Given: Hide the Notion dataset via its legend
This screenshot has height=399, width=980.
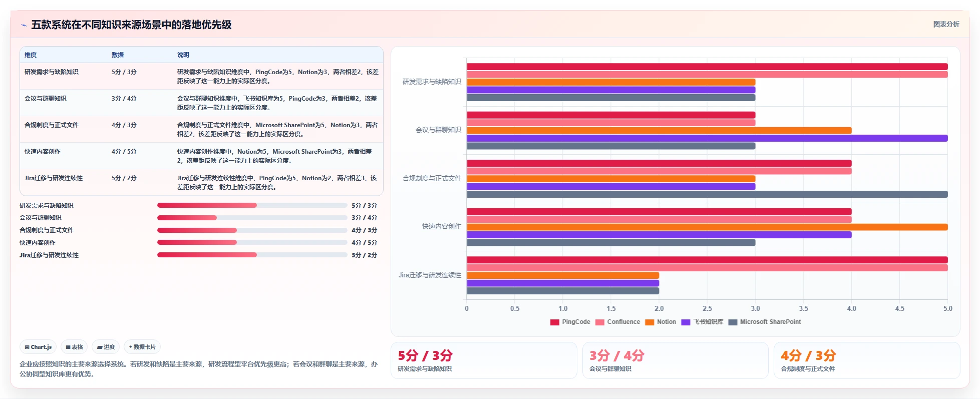Looking at the screenshot, I should click(x=661, y=322).
